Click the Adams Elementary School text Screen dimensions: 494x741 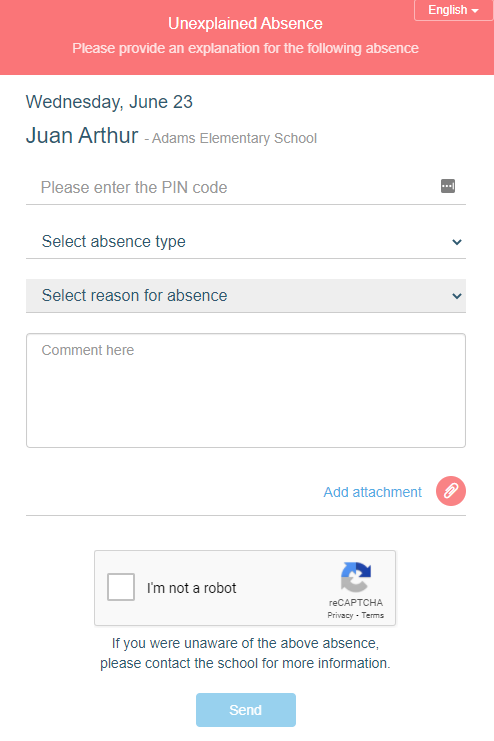[x=234, y=138]
